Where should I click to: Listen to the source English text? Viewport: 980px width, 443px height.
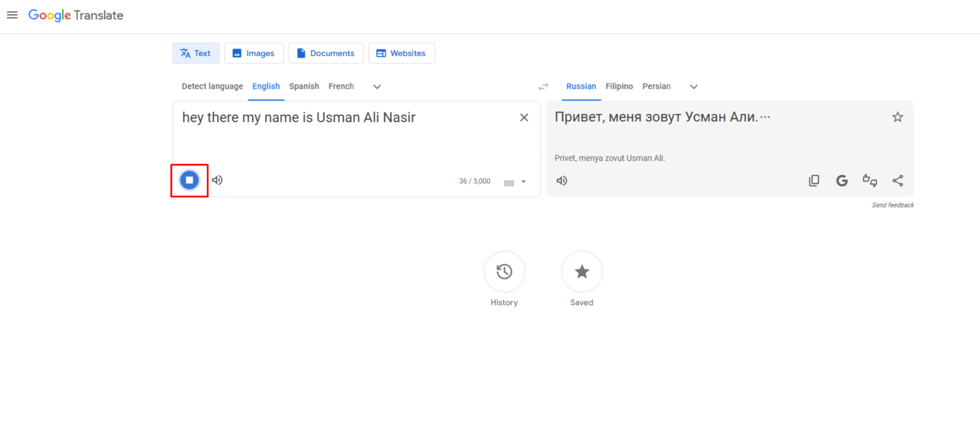click(x=217, y=180)
